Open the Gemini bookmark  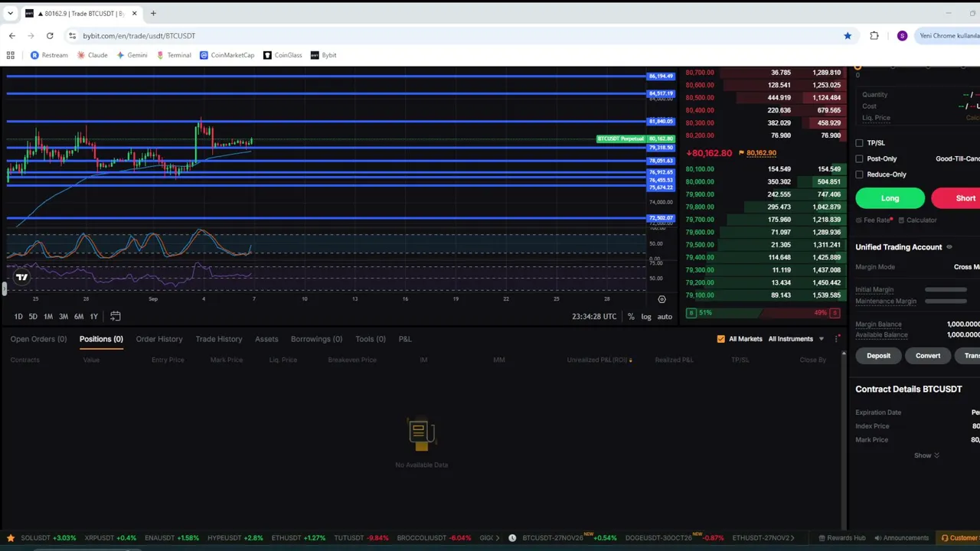click(x=132, y=55)
